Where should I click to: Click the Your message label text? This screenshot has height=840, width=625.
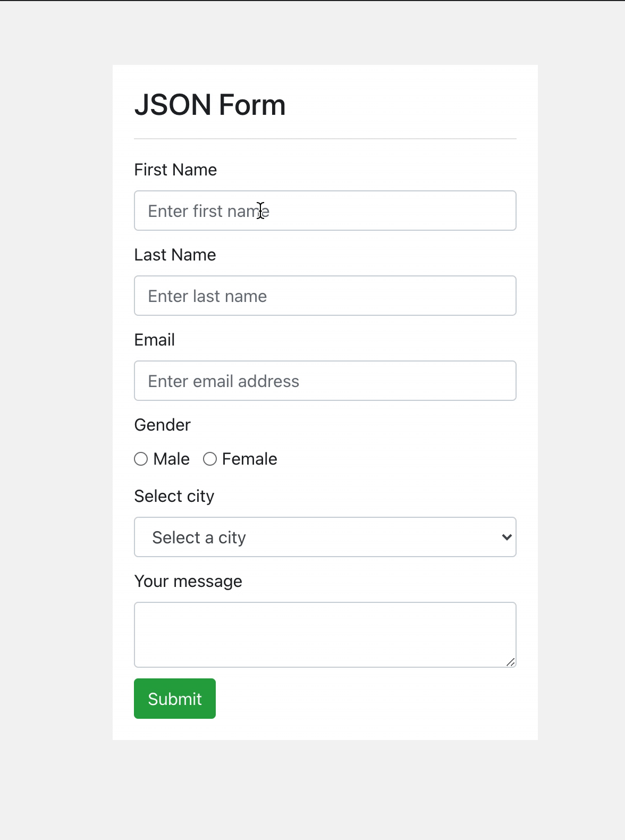(x=188, y=581)
